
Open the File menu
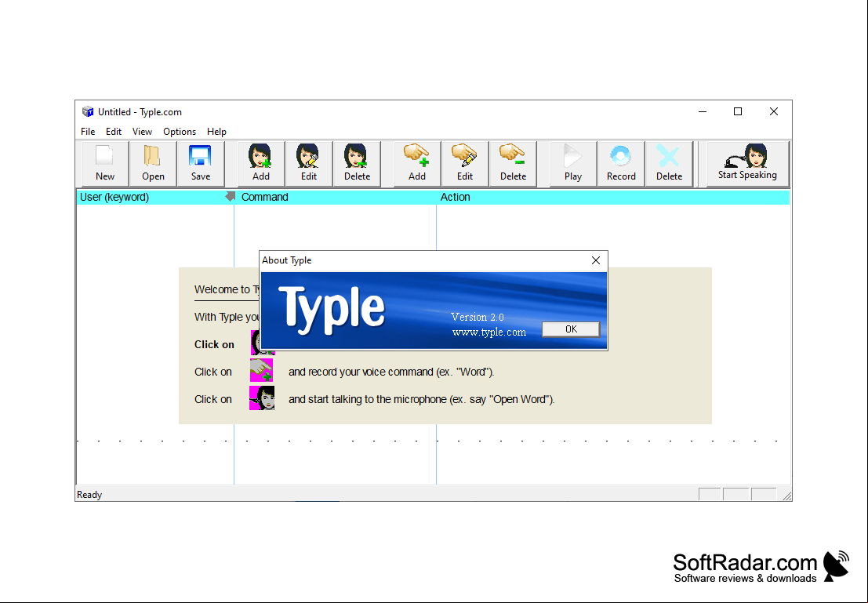tap(88, 132)
